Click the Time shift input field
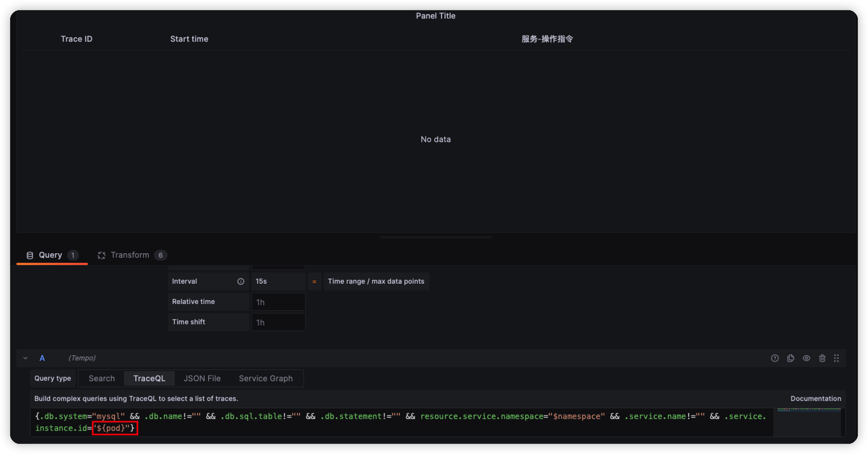The image size is (868, 454). [278, 322]
